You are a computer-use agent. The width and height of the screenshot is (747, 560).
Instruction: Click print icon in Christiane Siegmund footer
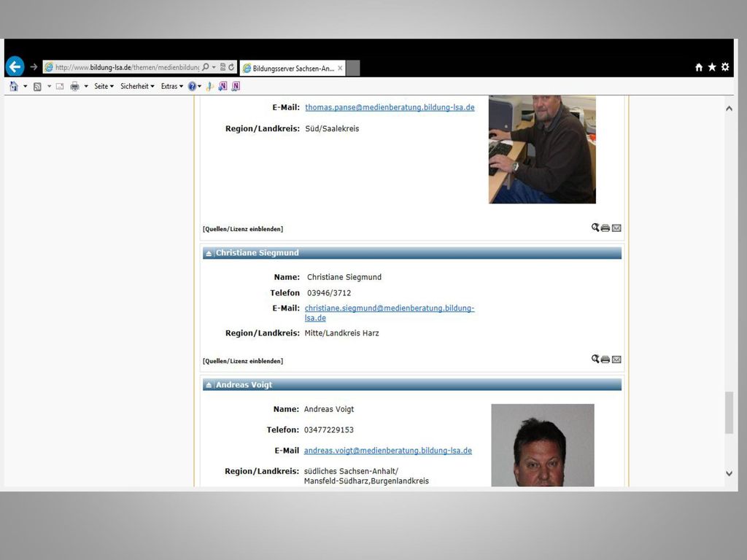[x=605, y=359]
